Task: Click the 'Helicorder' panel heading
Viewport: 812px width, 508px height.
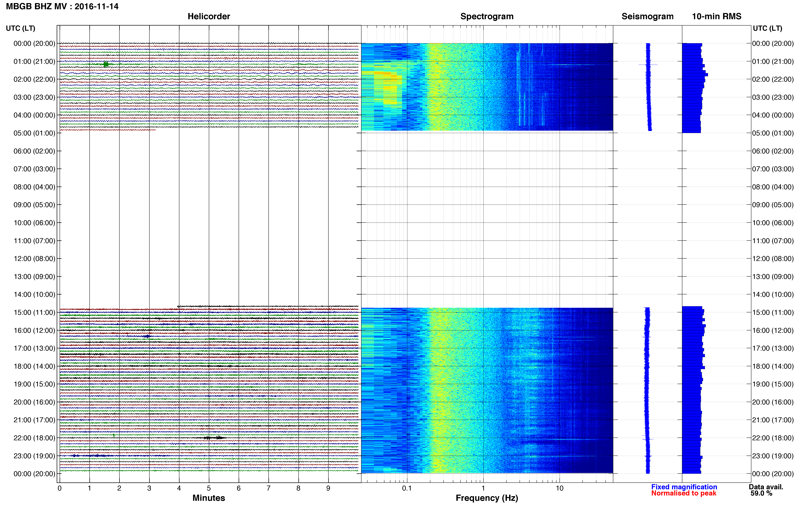Action: [x=209, y=16]
